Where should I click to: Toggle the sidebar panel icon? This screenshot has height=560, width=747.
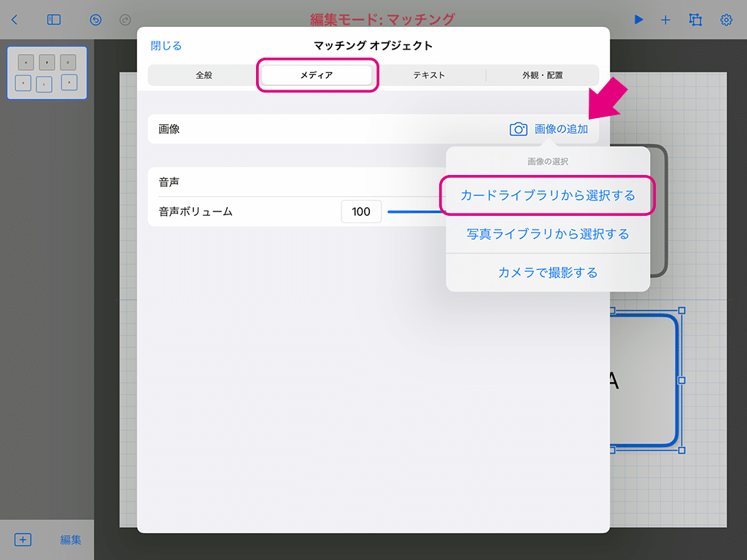tap(54, 20)
